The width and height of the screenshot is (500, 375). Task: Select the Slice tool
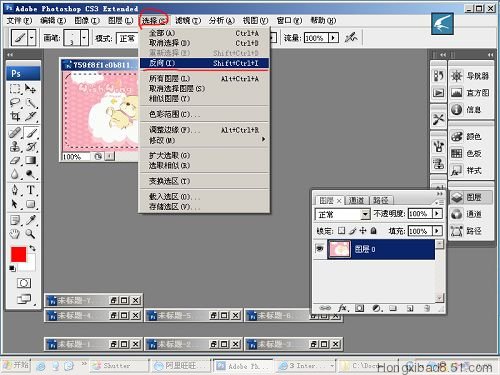click(31, 116)
